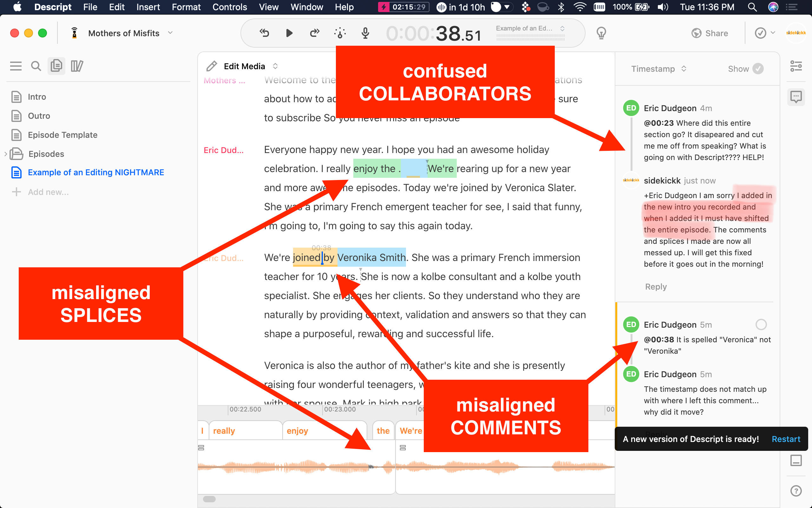The width and height of the screenshot is (812, 508).
Task: Open the View menu
Action: [268, 7]
